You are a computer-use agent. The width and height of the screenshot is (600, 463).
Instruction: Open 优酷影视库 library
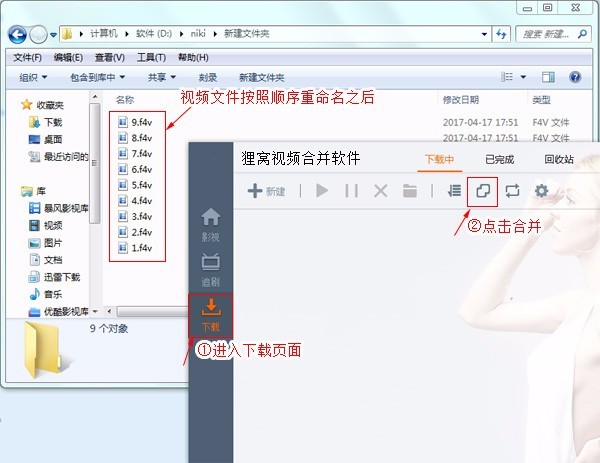[x=59, y=311]
